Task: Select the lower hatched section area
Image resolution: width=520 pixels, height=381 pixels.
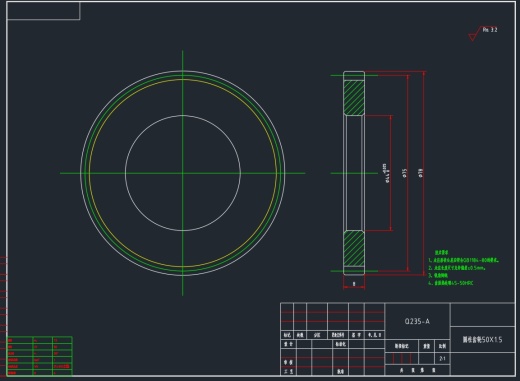Action: [354, 249]
